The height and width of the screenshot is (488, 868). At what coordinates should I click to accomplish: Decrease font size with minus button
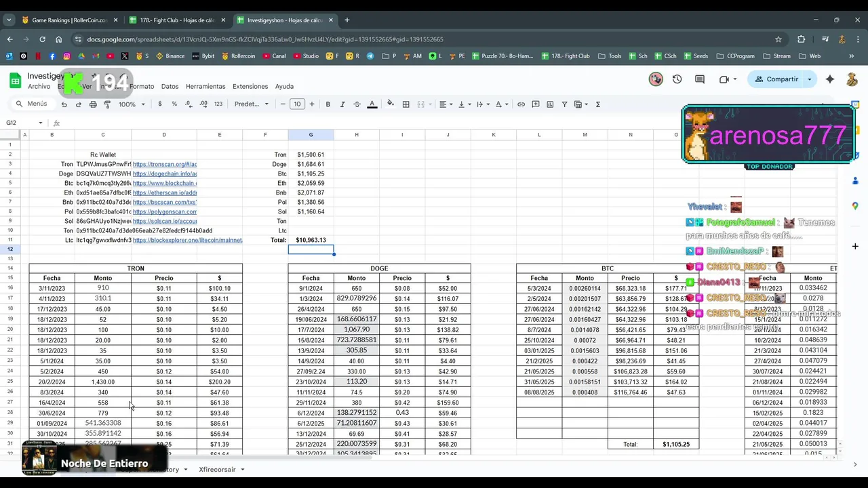pos(283,104)
